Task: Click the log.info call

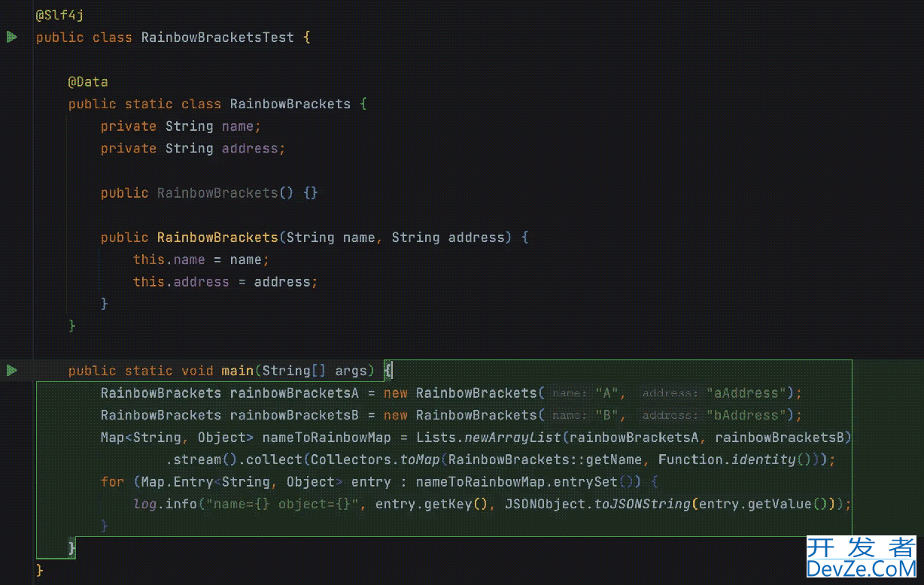Action: click(x=165, y=504)
